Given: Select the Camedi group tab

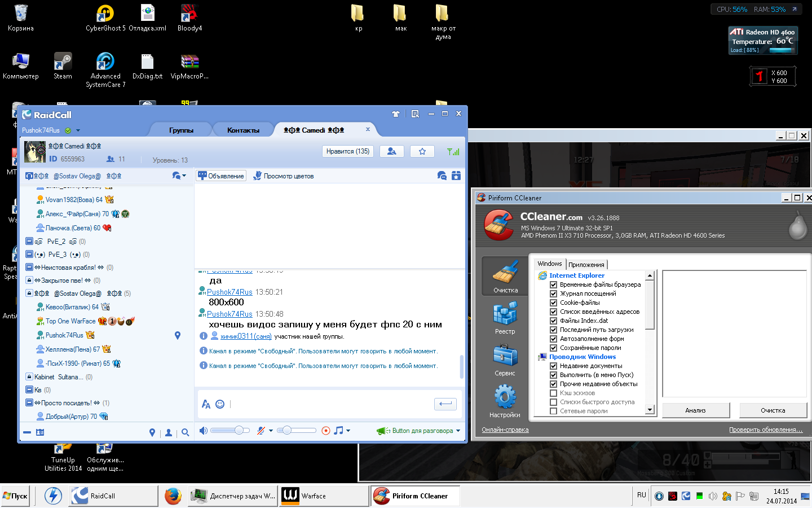Looking at the screenshot, I should coord(314,130).
